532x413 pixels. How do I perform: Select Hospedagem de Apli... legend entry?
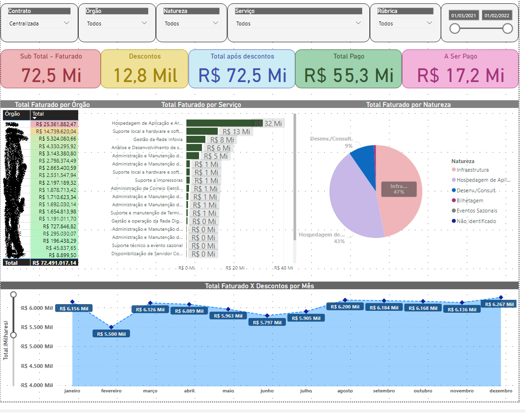481,180
